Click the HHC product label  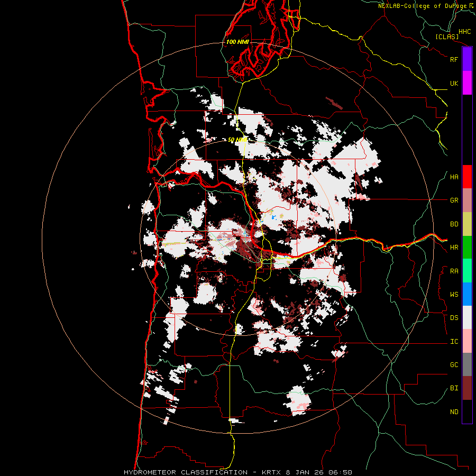(464, 32)
